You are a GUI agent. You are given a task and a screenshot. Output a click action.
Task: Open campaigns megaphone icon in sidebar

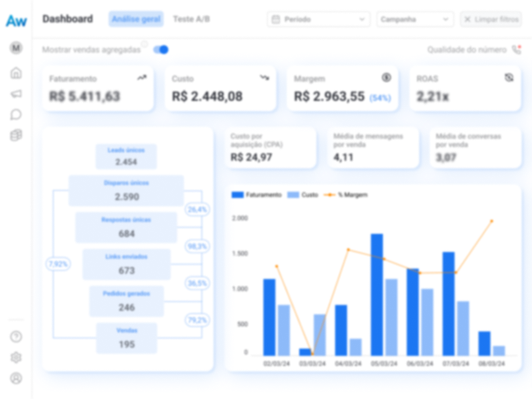coord(16,94)
